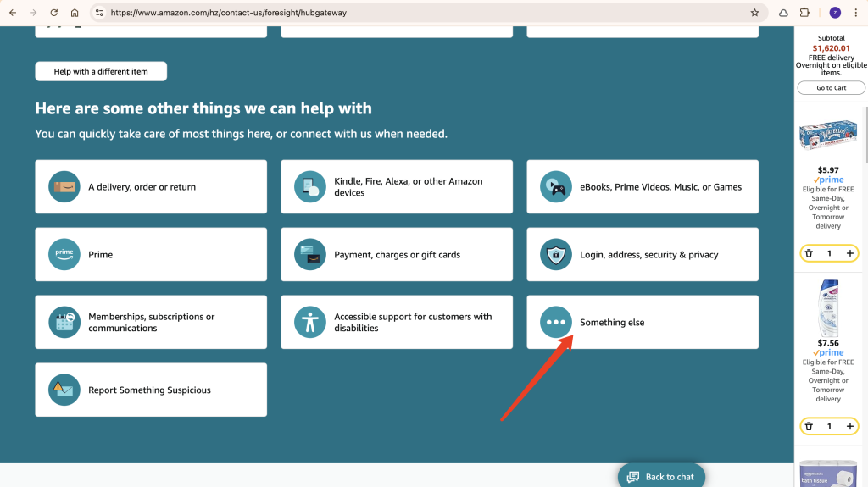Click the Prime logo icon
Viewport: 868px width, 487px height.
[x=64, y=255]
